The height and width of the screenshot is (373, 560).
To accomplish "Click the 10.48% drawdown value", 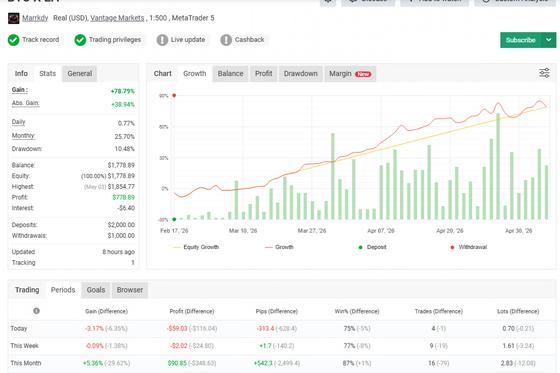I will [124, 149].
